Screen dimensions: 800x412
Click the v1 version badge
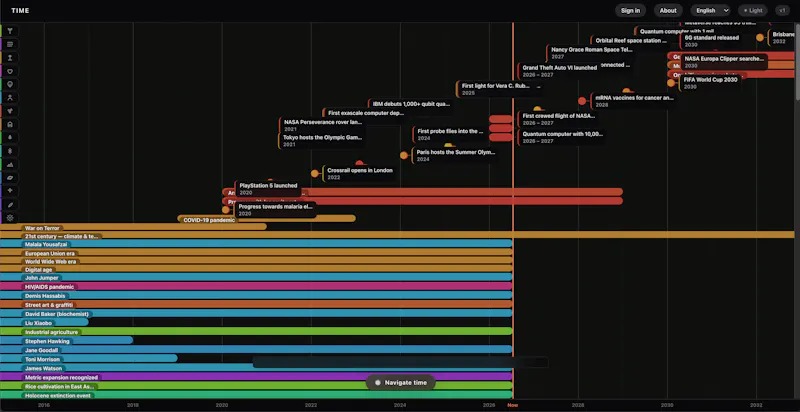click(782, 10)
